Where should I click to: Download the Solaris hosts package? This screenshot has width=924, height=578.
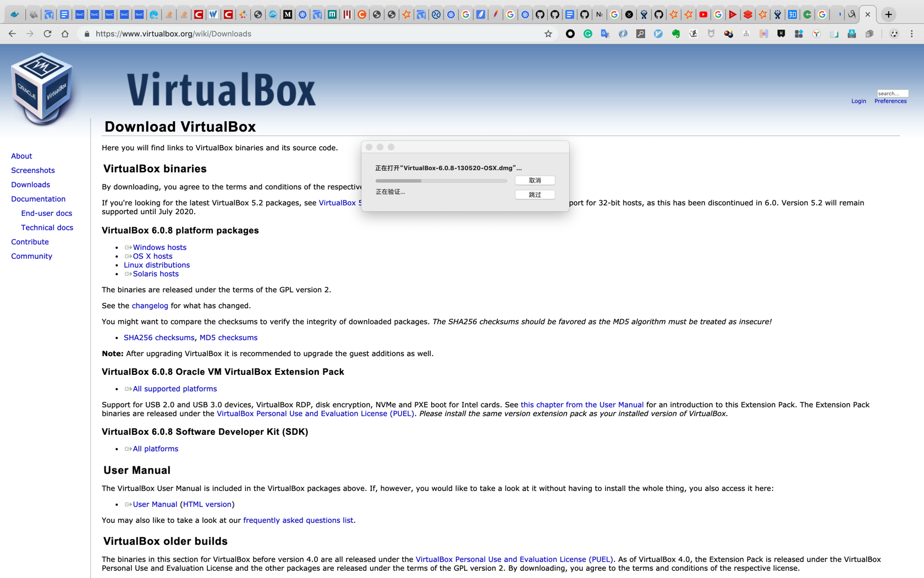[155, 274]
